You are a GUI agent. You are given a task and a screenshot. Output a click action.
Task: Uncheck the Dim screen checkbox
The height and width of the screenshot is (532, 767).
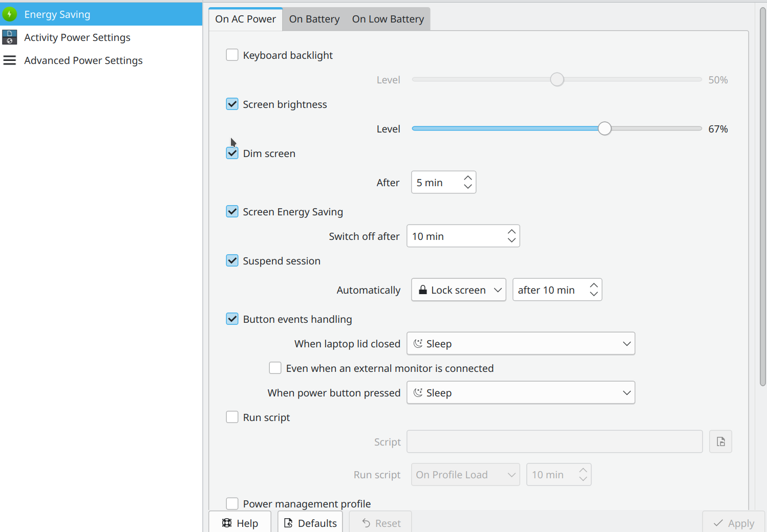point(232,153)
